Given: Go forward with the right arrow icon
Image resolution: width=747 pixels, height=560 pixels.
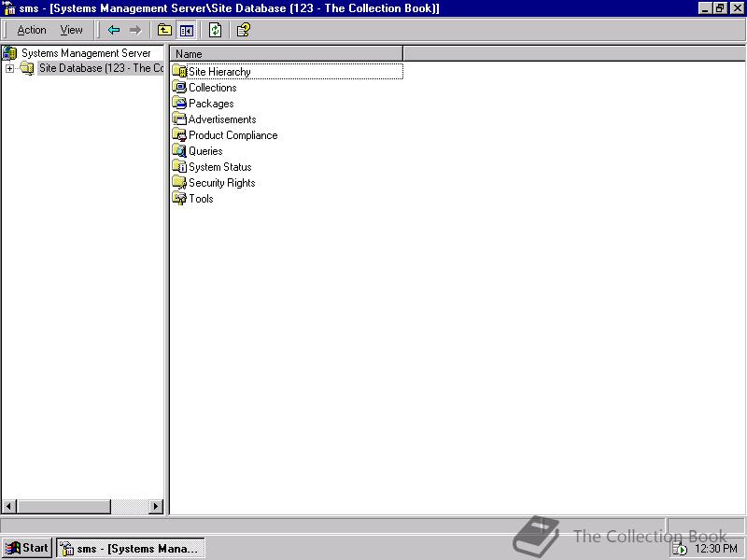Looking at the screenshot, I should [135, 30].
